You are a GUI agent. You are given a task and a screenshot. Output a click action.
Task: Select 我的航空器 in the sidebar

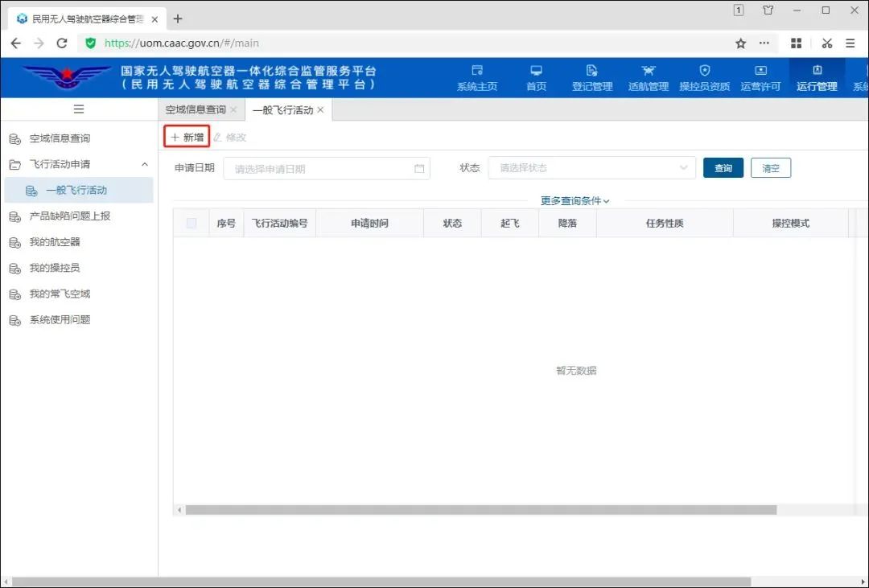tap(55, 242)
